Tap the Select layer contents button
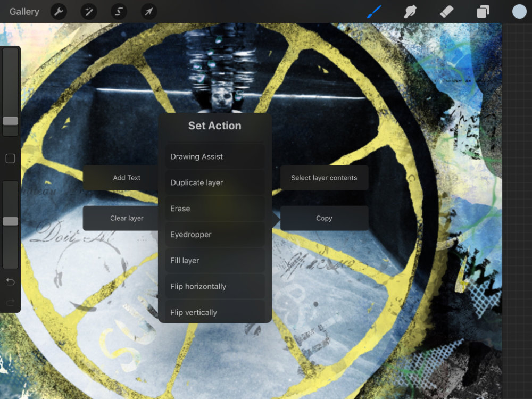 (324, 178)
